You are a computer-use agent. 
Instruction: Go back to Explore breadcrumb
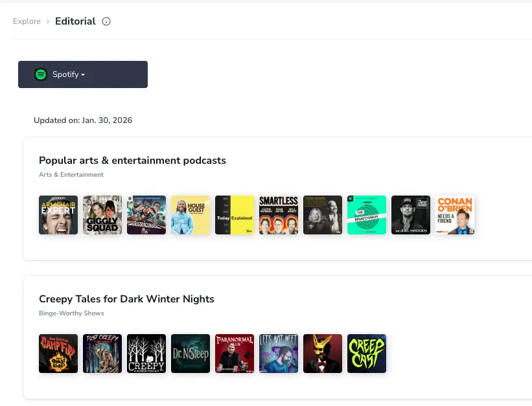27,21
